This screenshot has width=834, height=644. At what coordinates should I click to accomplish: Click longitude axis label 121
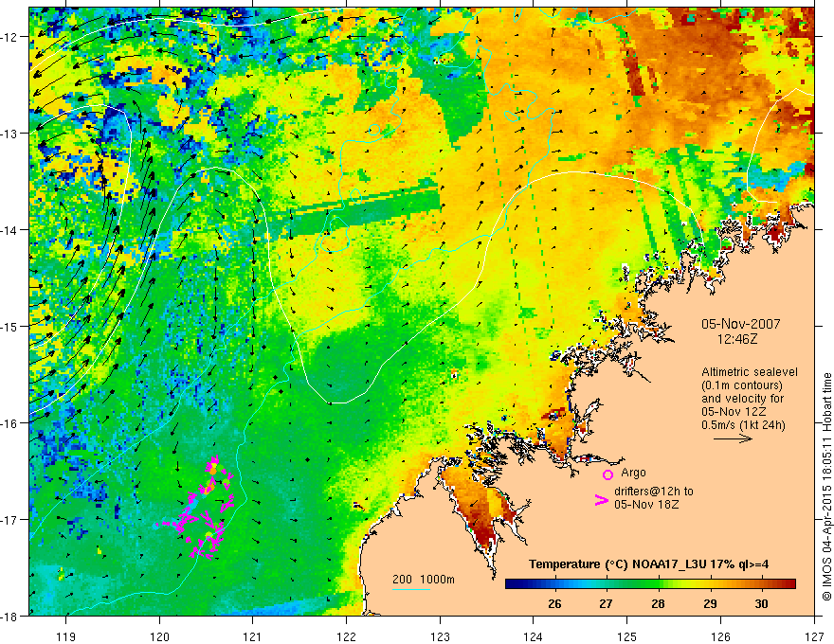point(253,636)
